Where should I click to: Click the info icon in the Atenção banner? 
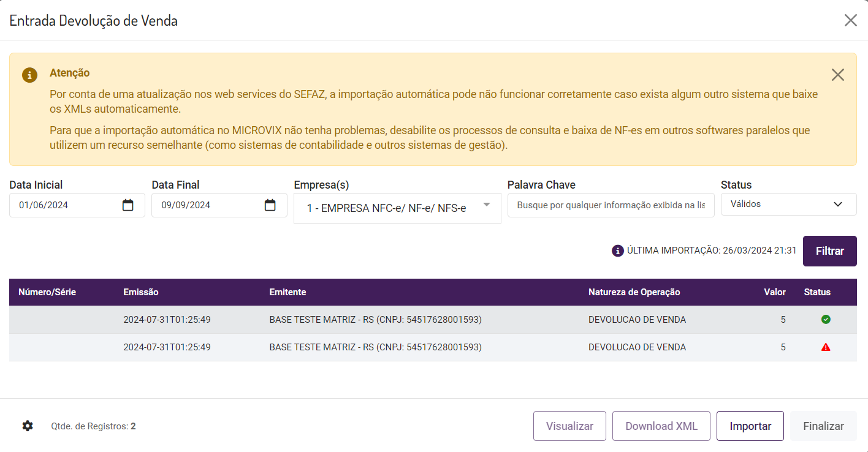click(30, 75)
